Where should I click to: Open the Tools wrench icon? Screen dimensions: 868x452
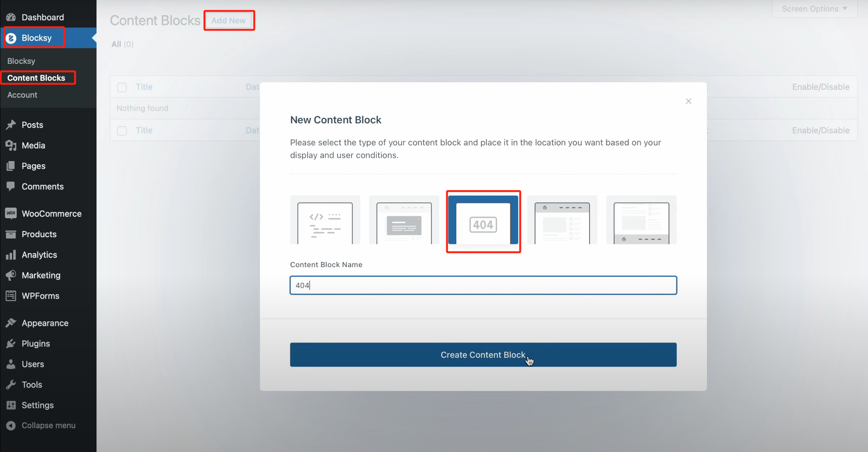pyautogui.click(x=11, y=384)
